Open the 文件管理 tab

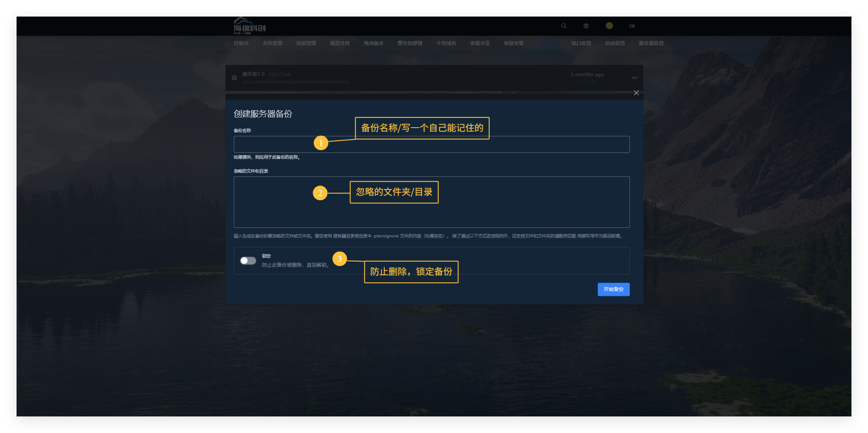pyautogui.click(x=273, y=43)
